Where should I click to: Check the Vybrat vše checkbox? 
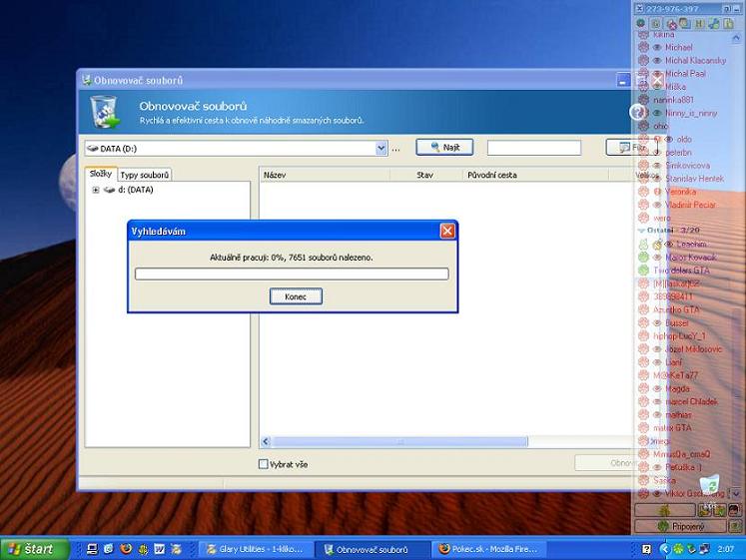[x=264, y=464]
